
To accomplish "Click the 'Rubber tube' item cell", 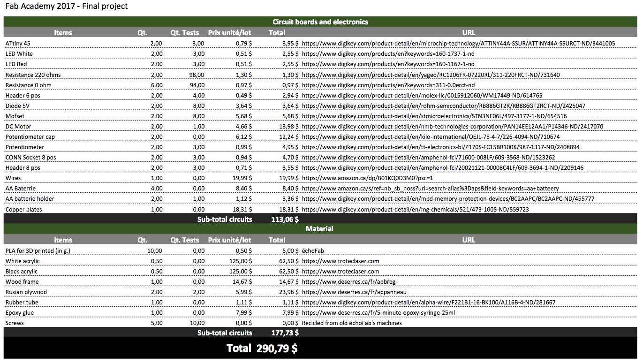I will pos(22,303).
